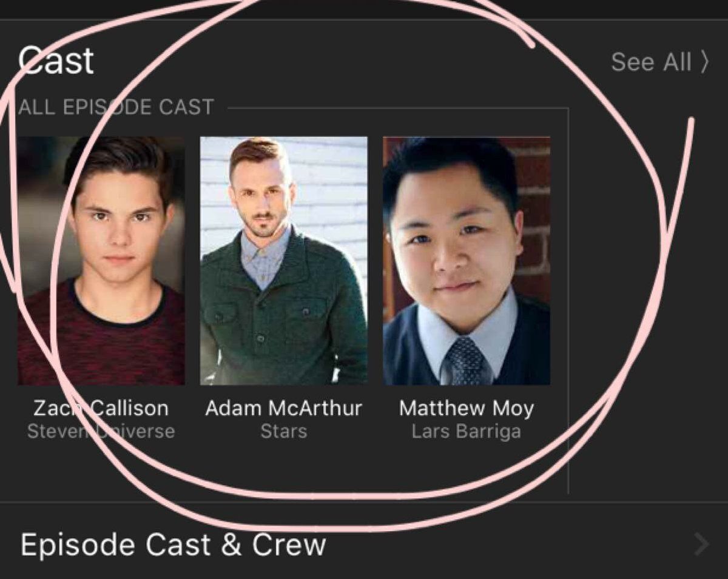Select the Adam McArthur name label
728x579 pixels.
(283, 408)
